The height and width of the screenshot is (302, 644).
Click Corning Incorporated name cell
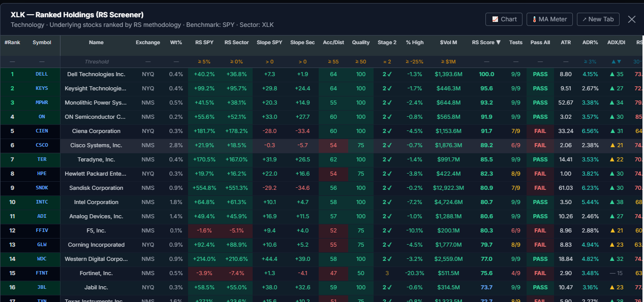(96, 245)
